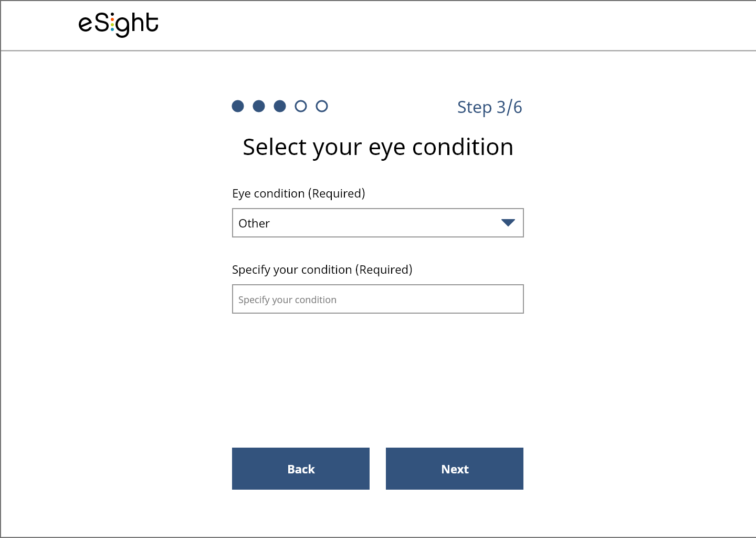The height and width of the screenshot is (538, 756).
Task: Click the 'Select your eye condition' heading
Action: (x=378, y=147)
